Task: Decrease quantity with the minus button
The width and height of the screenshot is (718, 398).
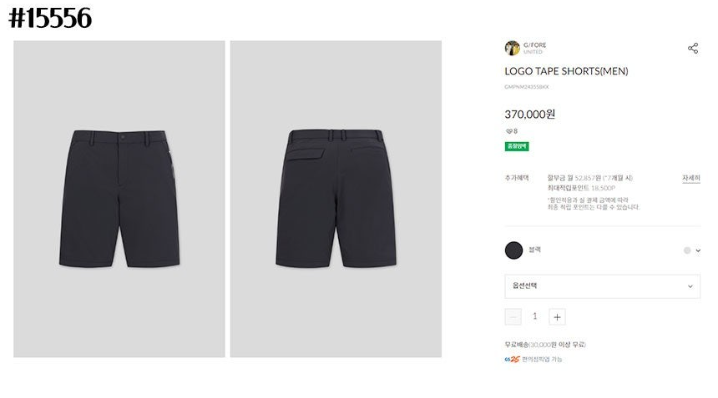Action: tap(513, 317)
